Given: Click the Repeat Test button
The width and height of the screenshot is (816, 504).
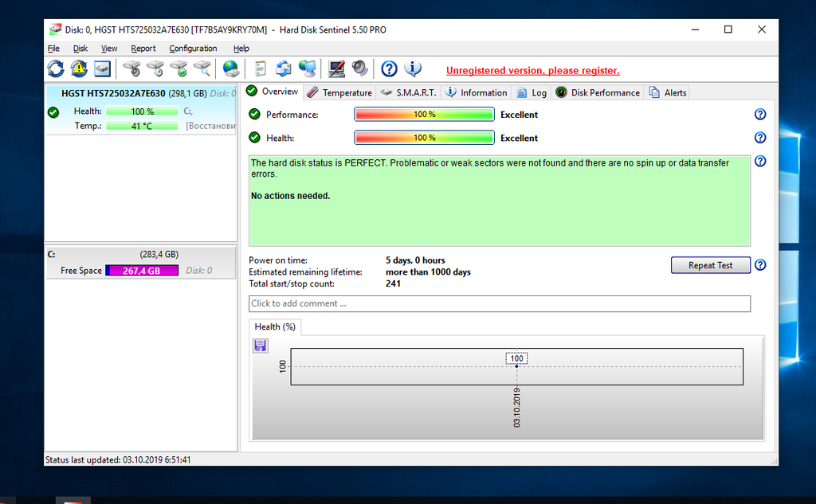Looking at the screenshot, I should (x=710, y=265).
